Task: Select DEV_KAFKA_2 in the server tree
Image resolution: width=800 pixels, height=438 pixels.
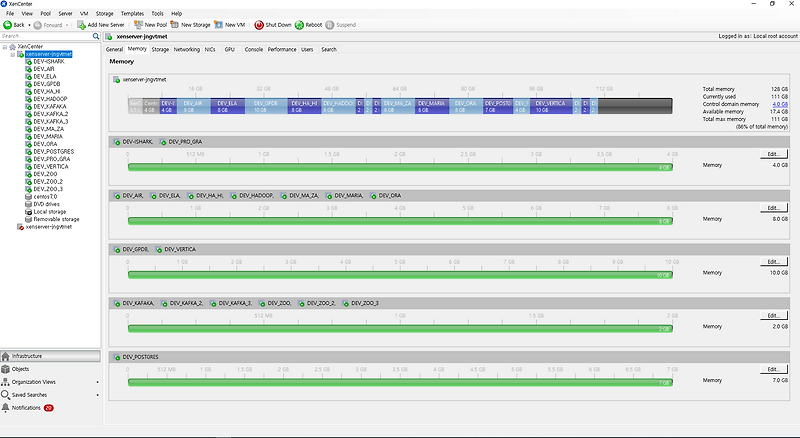Action: (x=51, y=114)
